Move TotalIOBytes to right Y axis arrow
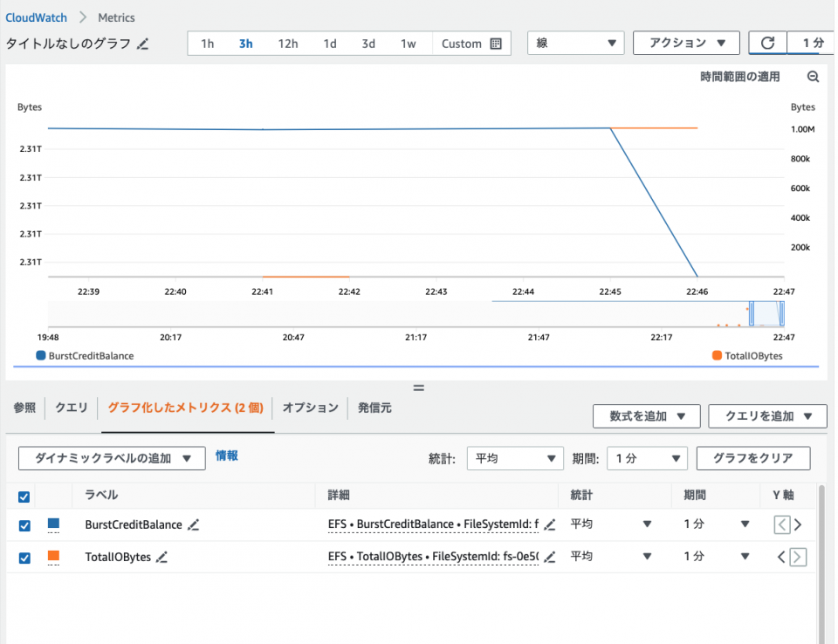The width and height of the screenshot is (838, 644). pyautogui.click(x=797, y=557)
